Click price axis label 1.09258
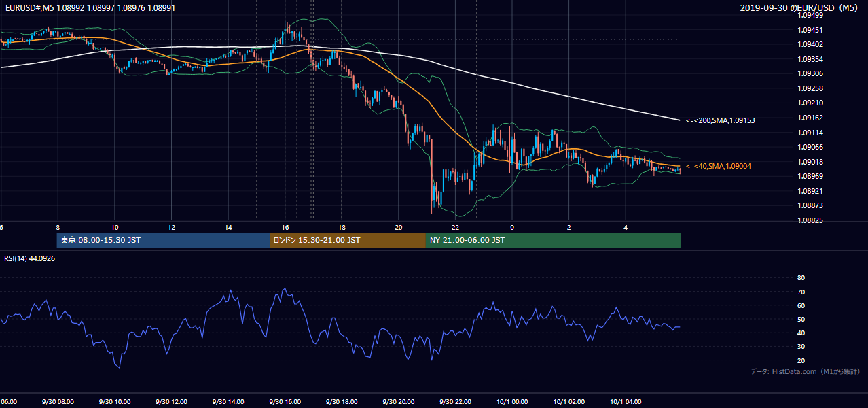 810,88
